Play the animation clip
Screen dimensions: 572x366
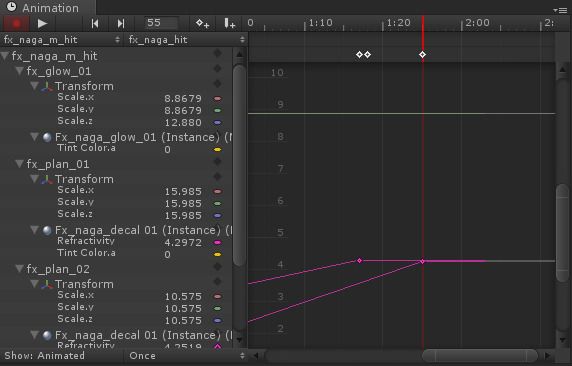click(x=42, y=23)
